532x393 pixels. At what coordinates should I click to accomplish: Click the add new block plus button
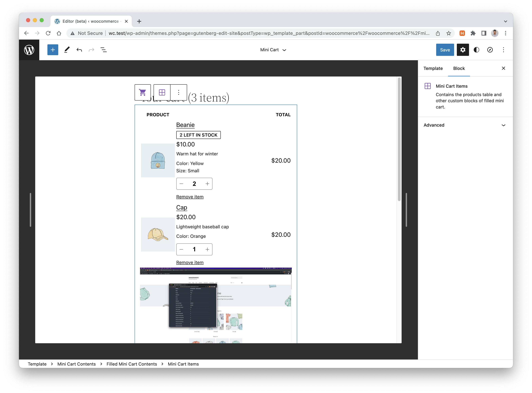(x=52, y=50)
